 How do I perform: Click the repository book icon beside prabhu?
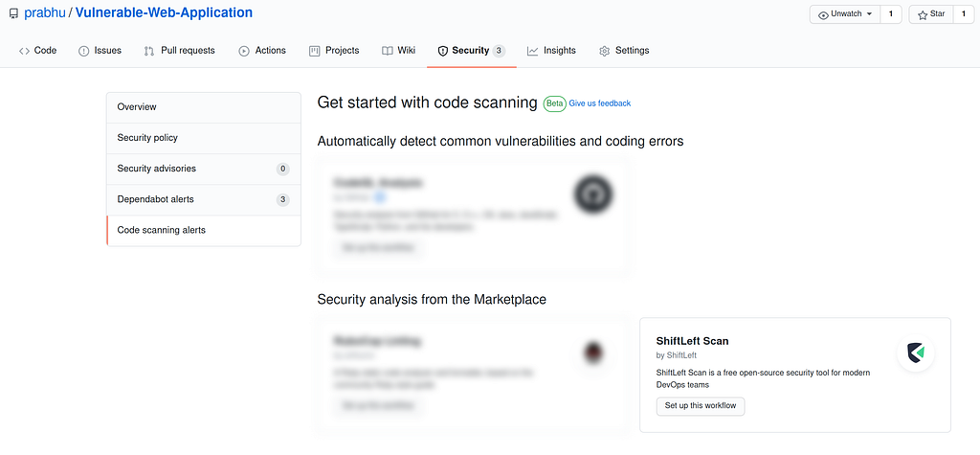click(12, 14)
